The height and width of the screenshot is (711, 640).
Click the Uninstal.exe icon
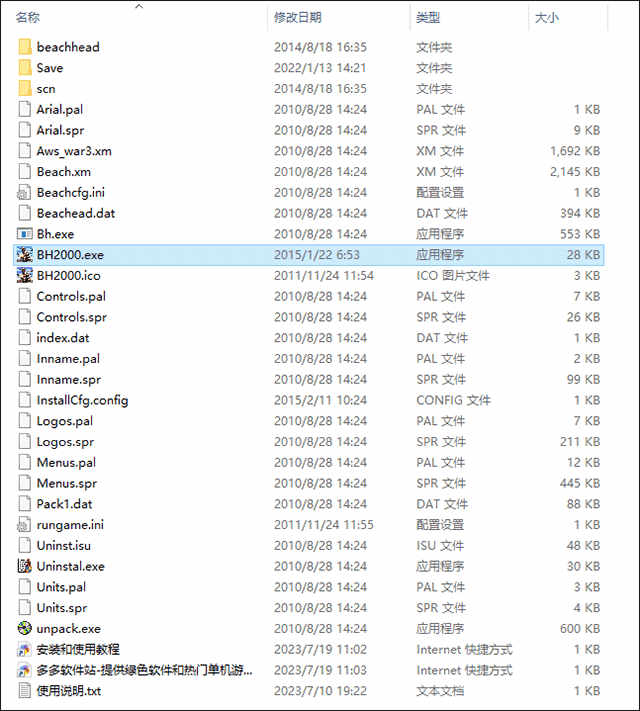click(x=25, y=566)
